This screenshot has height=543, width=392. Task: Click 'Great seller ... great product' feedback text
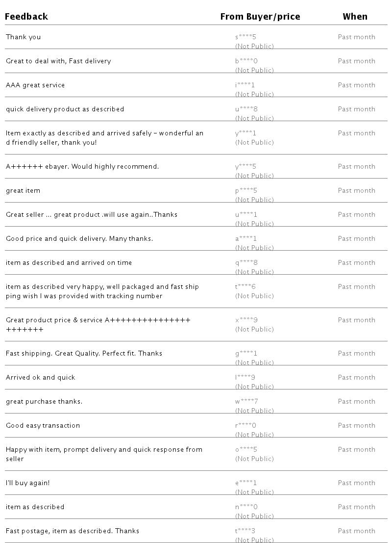click(x=92, y=214)
